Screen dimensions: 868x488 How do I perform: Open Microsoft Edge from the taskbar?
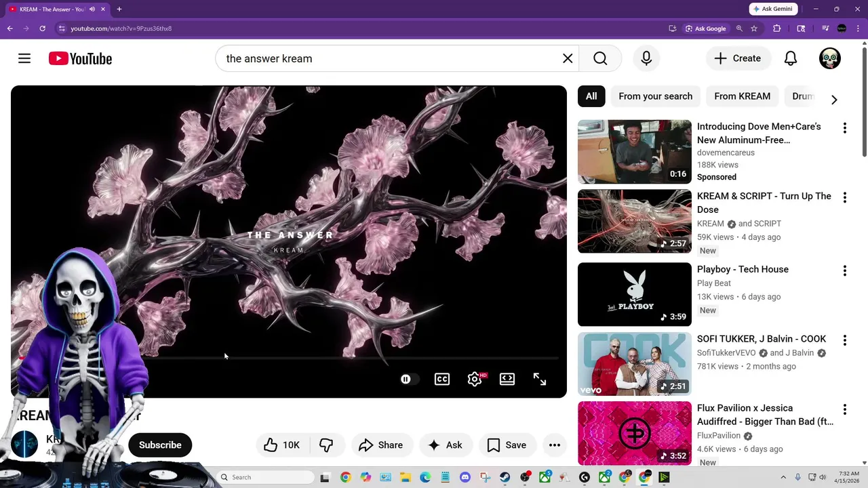pyautogui.click(x=425, y=477)
